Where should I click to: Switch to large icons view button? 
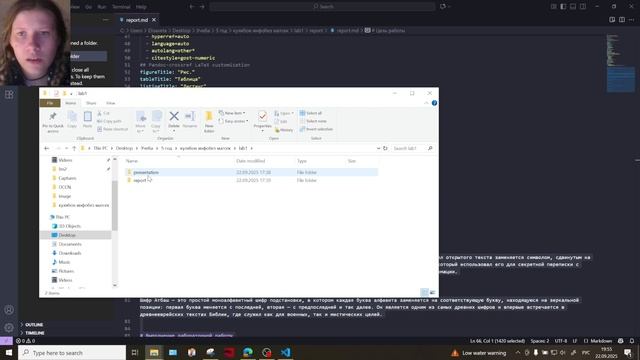433,292
